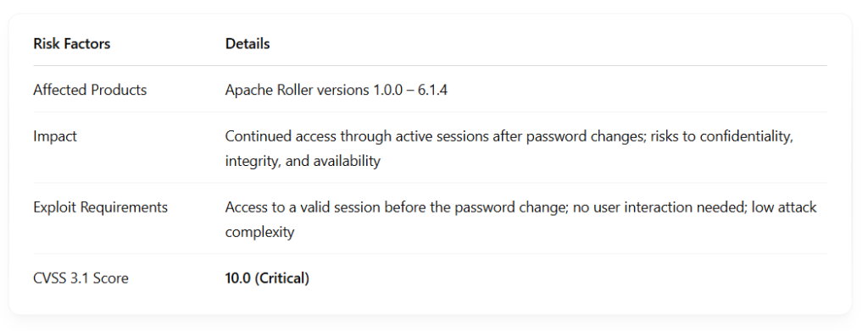Click the '(Critical)' severity text
The height and width of the screenshot is (331, 868).
[x=281, y=278]
